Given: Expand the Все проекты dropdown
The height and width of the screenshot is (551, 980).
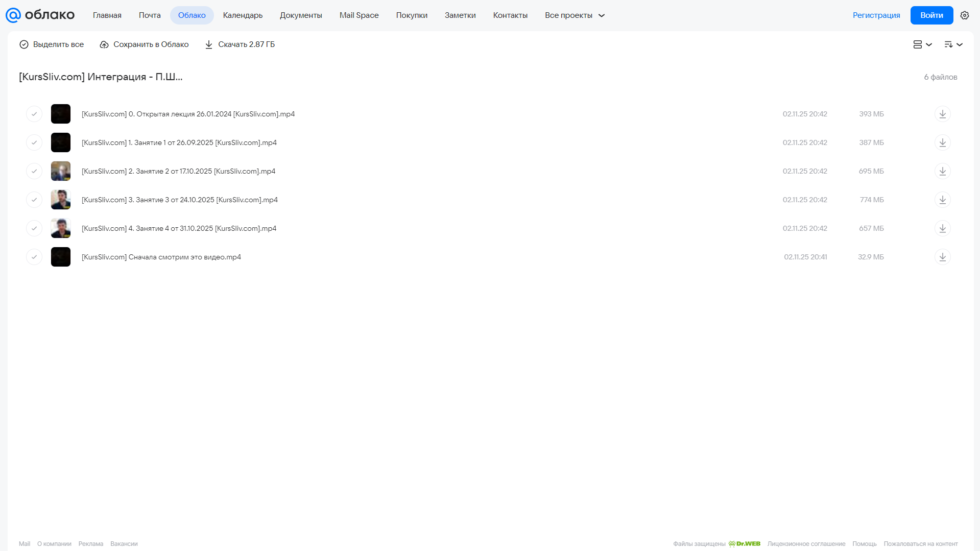Looking at the screenshot, I should (575, 15).
